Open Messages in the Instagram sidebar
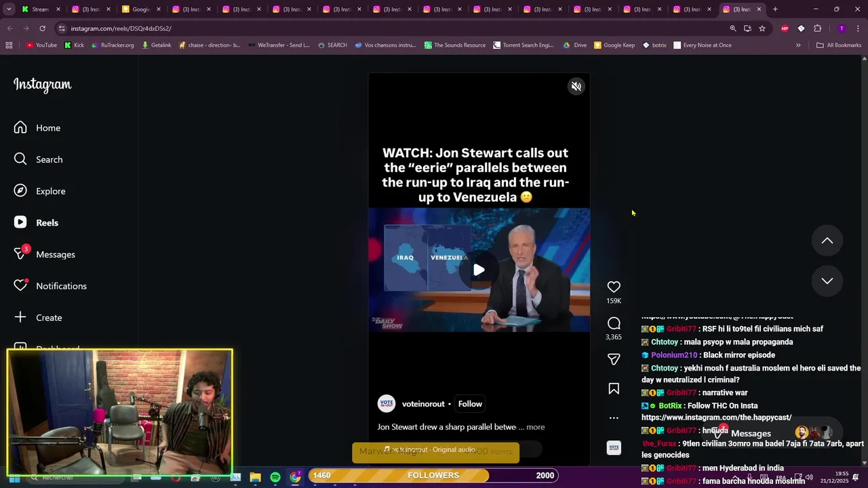Image resolution: width=868 pixels, height=488 pixels. [x=56, y=254]
